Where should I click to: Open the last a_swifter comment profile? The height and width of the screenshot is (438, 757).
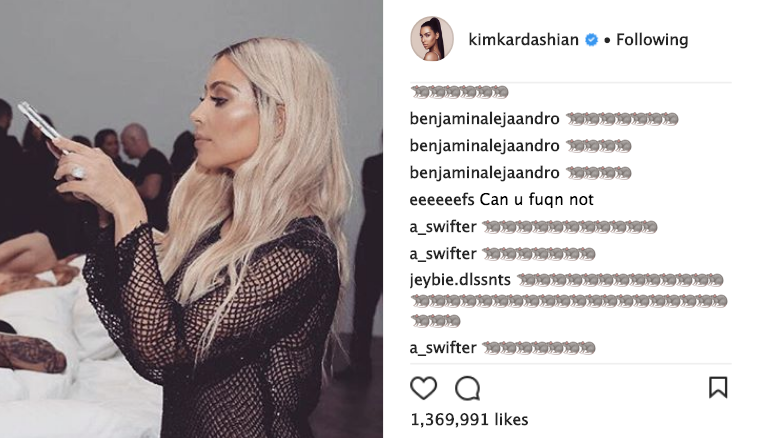click(443, 348)
